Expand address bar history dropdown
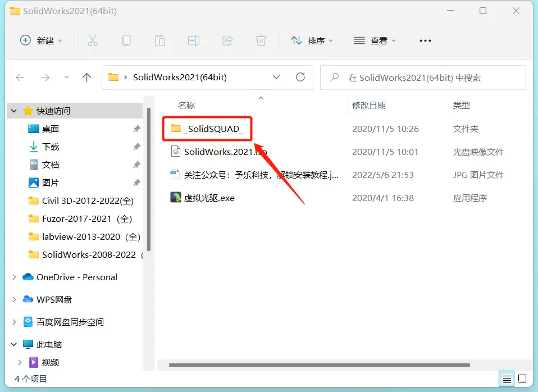538x392 pixels. pyautogui.click(x=276, y=78)
